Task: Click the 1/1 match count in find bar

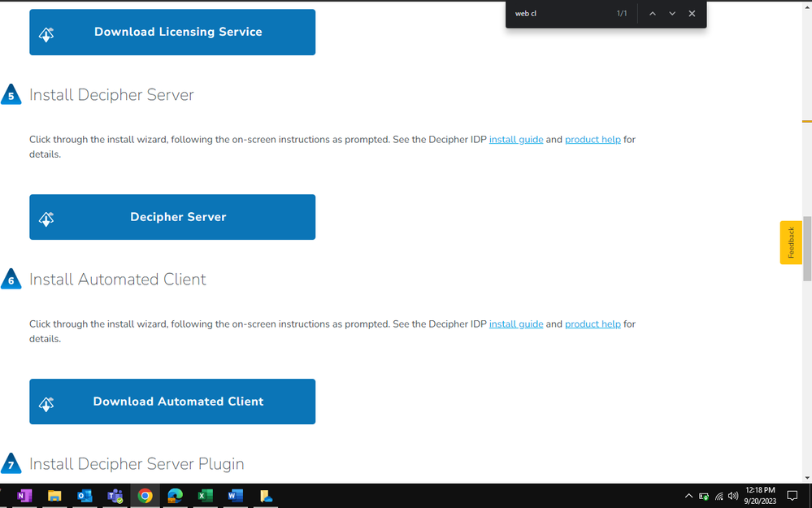Action: coord(622,14)
